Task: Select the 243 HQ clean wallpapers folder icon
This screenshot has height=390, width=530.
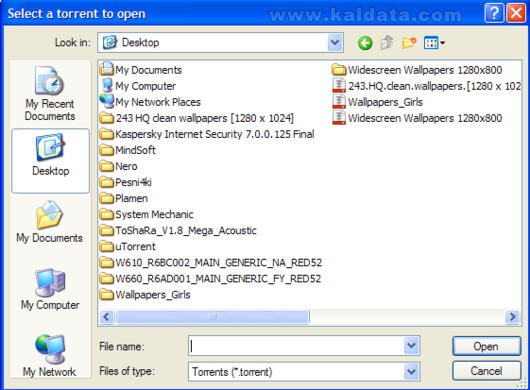Action: 107,118
